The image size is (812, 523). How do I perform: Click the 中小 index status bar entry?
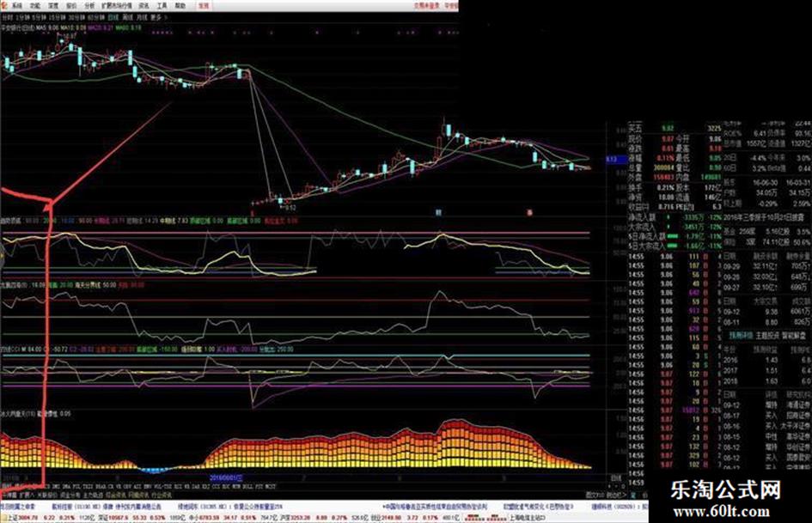235,517
